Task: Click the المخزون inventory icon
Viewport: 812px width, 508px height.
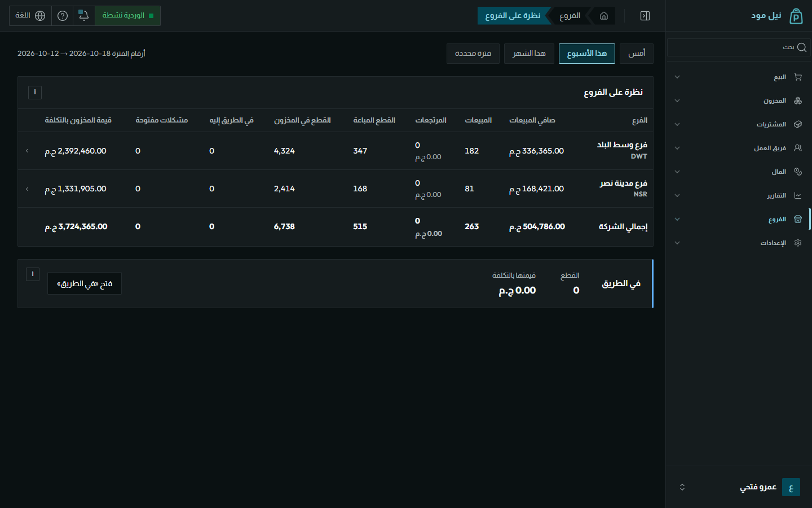Action: (798, 100)
